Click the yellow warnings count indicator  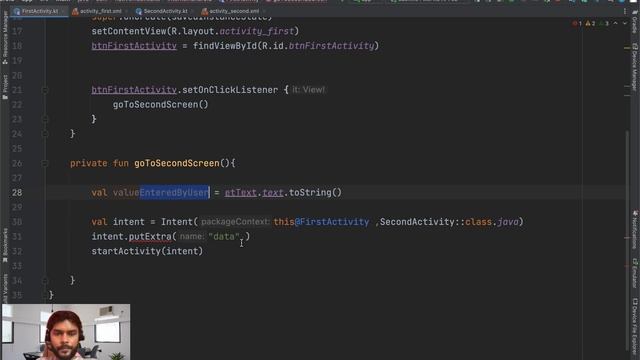(590, 24)
